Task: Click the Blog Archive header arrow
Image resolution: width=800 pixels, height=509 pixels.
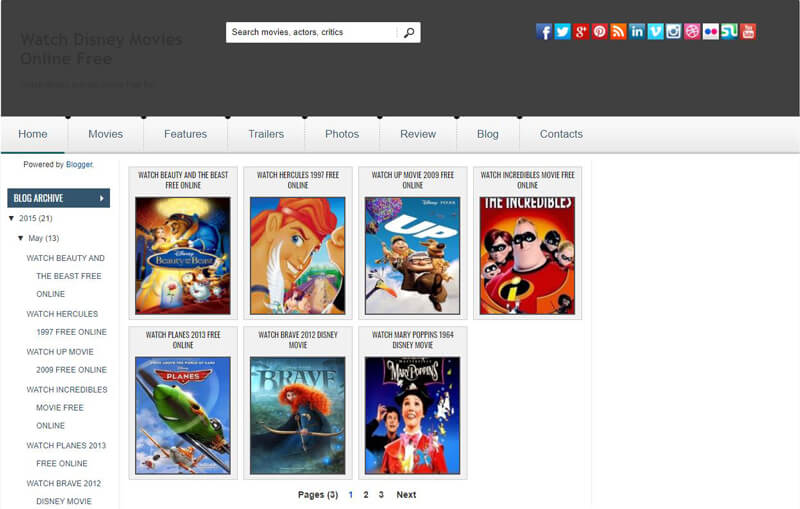Action: point(102,198)
